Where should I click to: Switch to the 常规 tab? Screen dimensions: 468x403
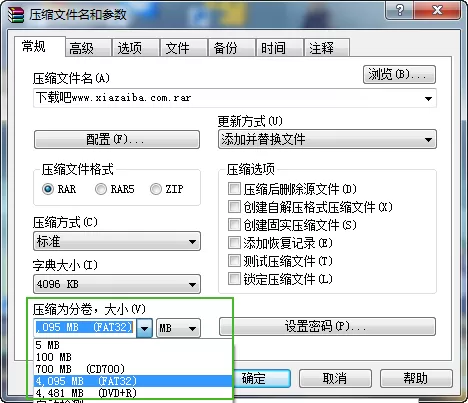point(39,46)
